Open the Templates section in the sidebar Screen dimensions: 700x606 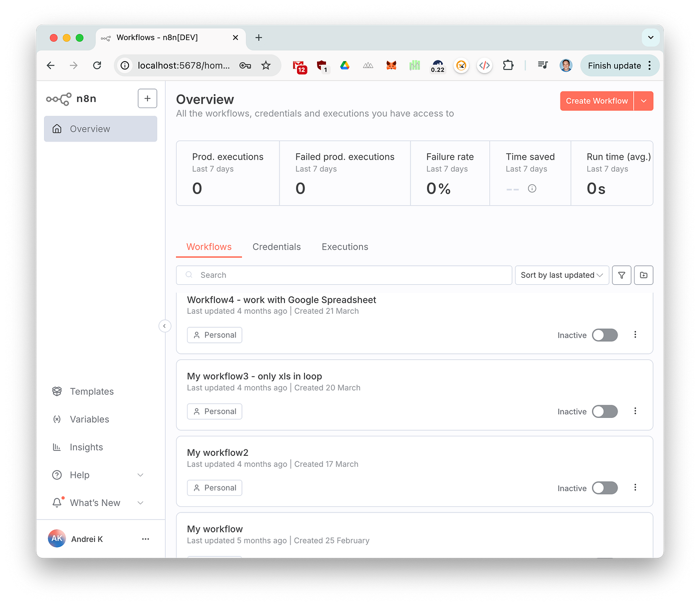pos(91,391)
